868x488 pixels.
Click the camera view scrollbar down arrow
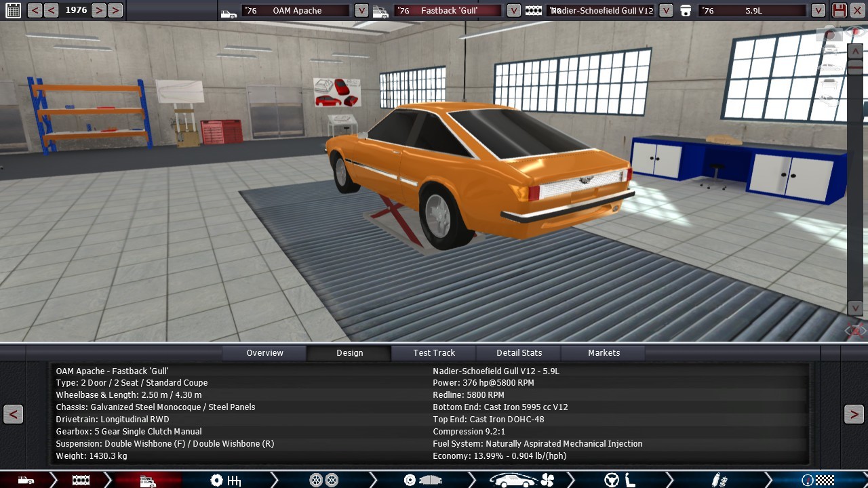[855, 308]
